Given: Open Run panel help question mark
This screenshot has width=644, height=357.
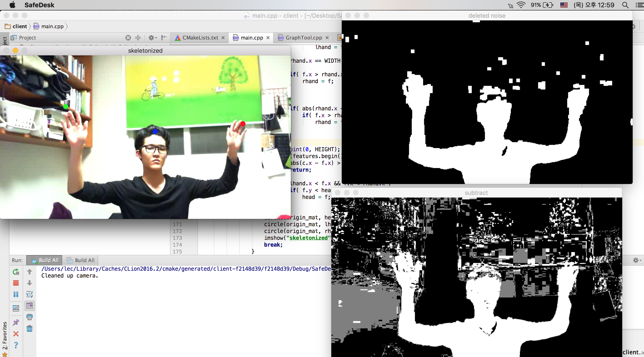Looking at the screenshot, I should [x=16, y=345].
